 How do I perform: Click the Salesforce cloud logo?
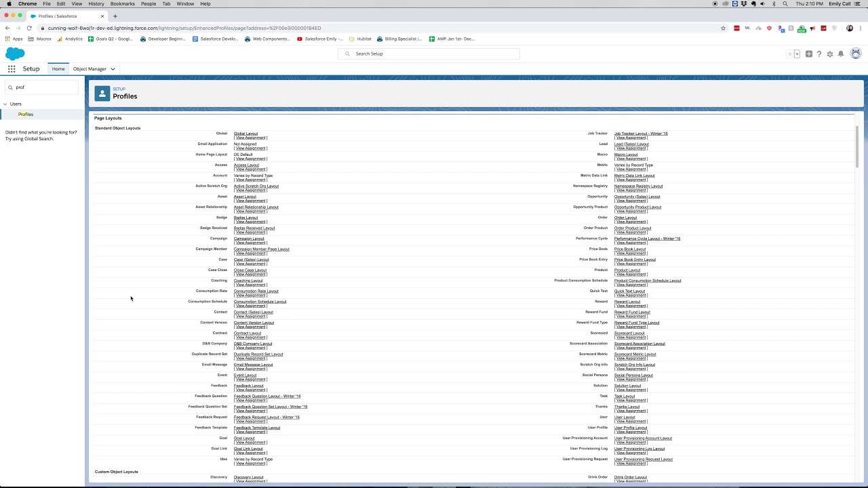15,54
